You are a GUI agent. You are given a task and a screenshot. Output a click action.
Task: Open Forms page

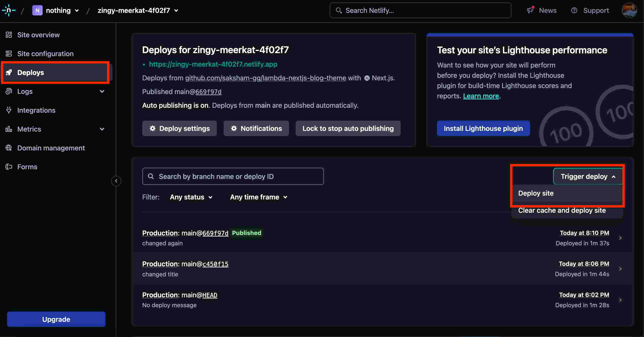[27, 167]
